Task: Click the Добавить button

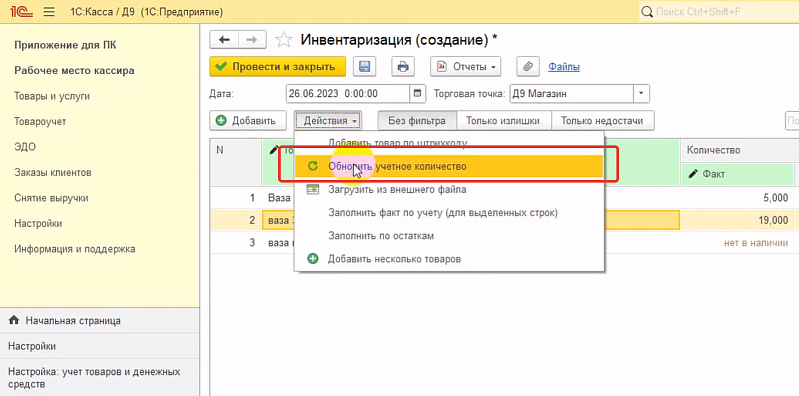Action: [x=248, y=121]
